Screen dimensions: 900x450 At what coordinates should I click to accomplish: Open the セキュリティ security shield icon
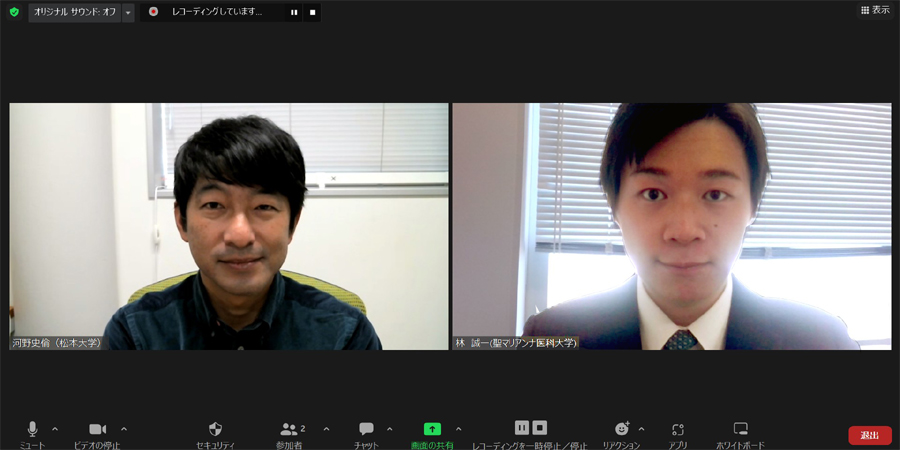click(215, 429)
